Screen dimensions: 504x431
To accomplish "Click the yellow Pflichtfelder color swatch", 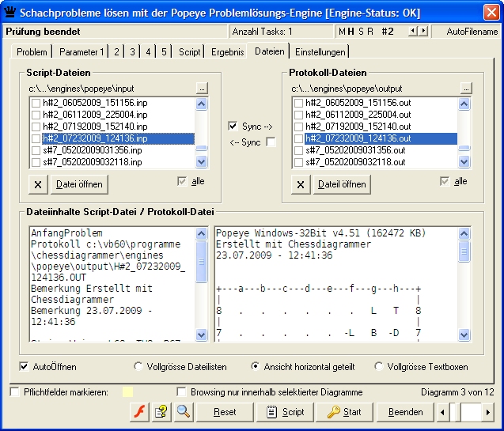I will [127, 392].
